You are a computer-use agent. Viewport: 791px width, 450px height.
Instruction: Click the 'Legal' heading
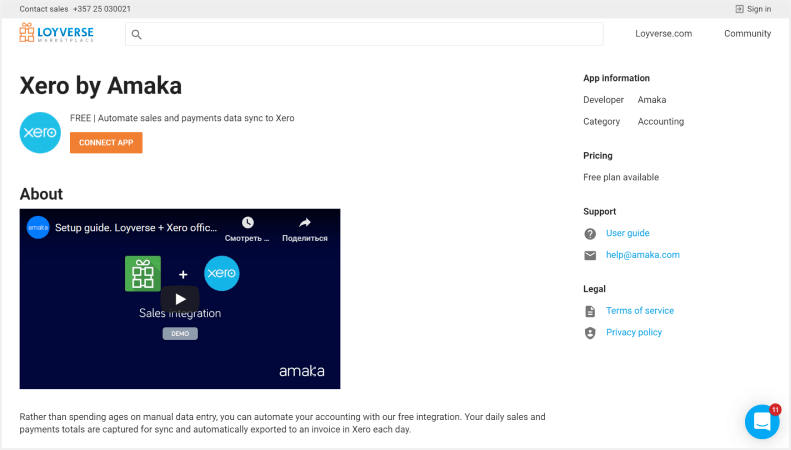click(x=594, y=289)
